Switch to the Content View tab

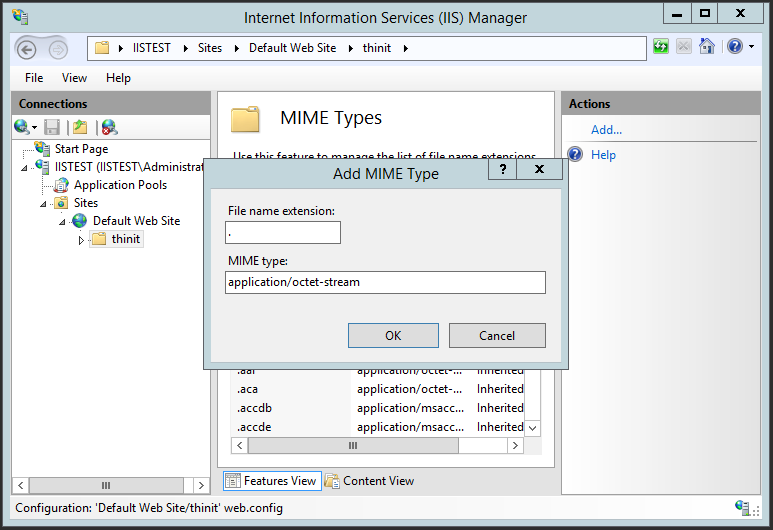[x=369, y=481]
